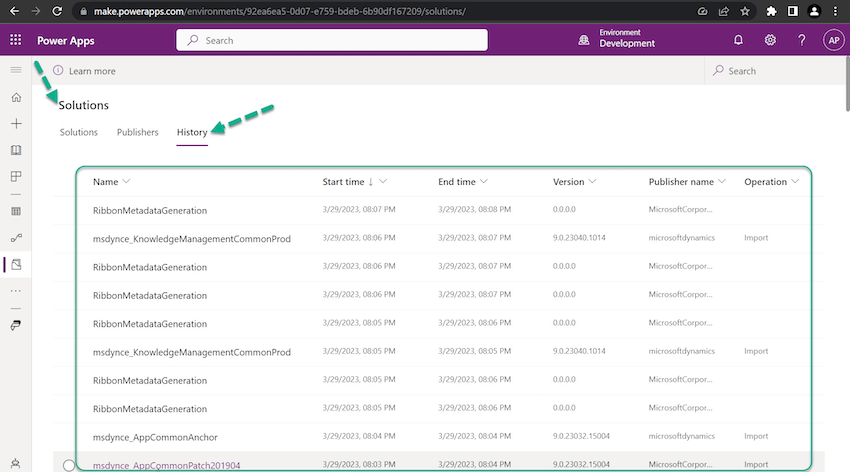Click the Solutions page heading
Screen dimensions: 850x472
(x=83, y=105)
